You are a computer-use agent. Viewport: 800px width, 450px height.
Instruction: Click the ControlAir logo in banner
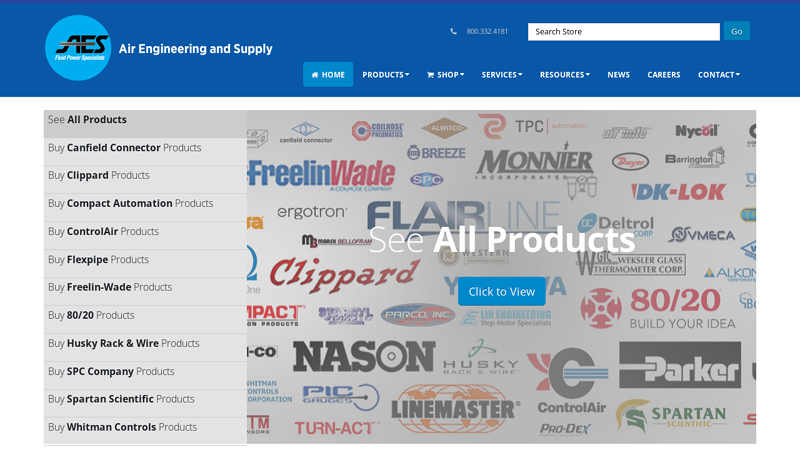click(x=570, y=382)
